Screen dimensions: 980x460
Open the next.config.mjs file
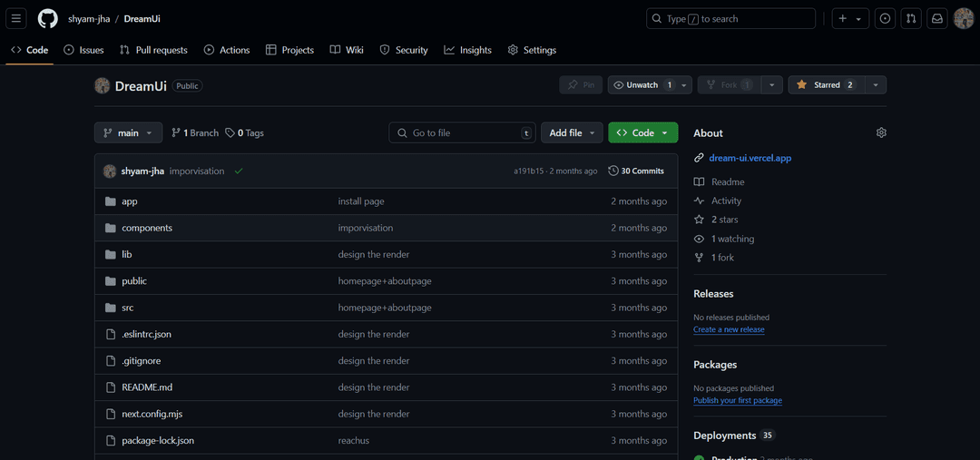click(x=152, y=414)
